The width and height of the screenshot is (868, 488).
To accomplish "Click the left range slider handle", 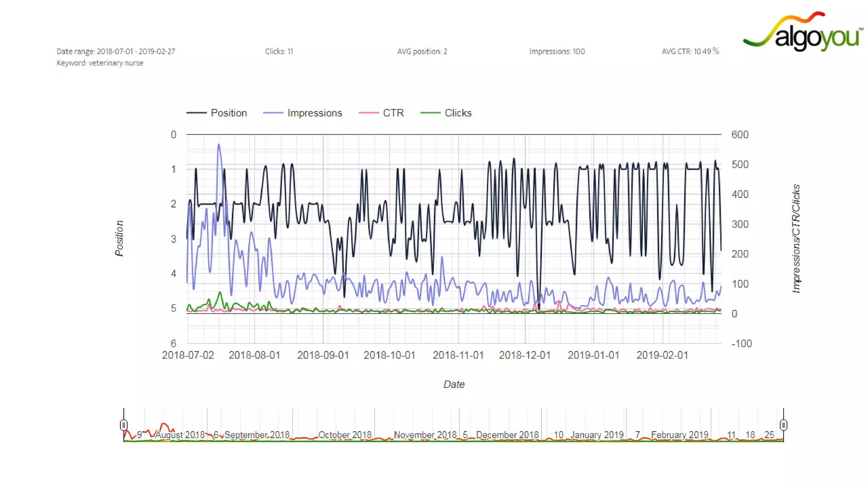I will coord(123,425).
